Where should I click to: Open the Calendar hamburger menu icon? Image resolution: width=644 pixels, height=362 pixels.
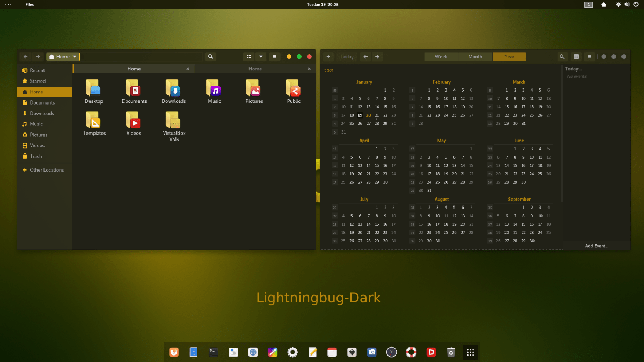click(x=589, y=56)
